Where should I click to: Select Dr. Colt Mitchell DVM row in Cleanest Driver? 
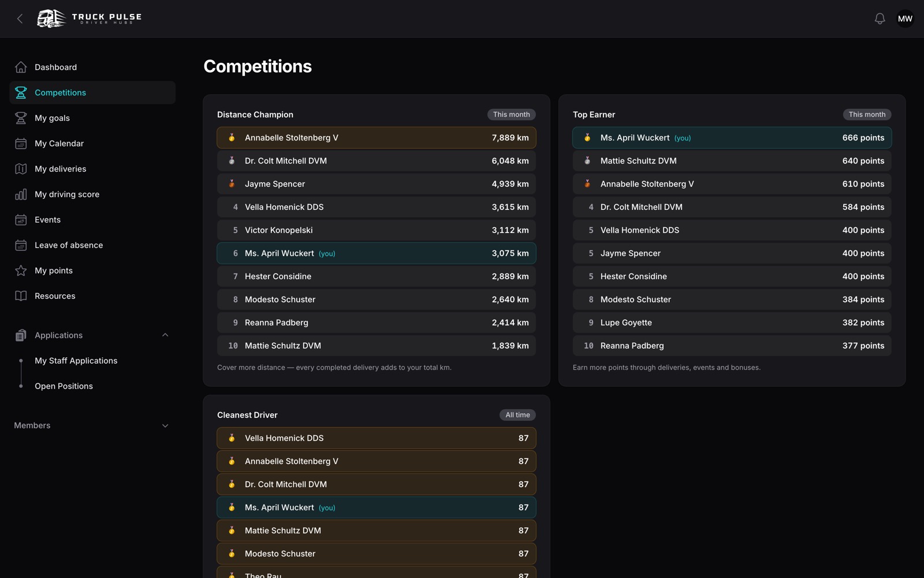tap(377, 484)
